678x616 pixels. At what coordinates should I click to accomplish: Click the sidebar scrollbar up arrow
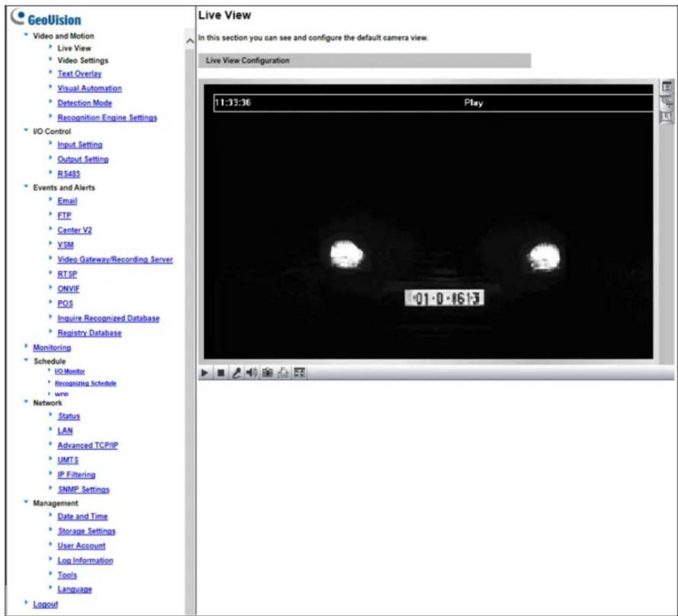[190, 41]
